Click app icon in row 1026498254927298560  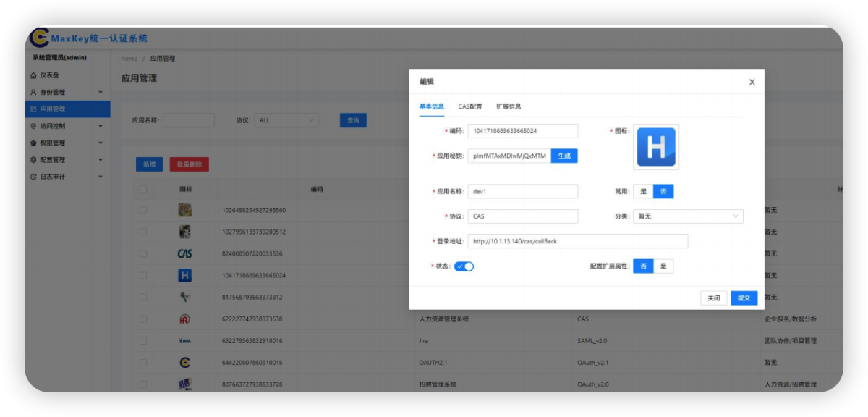(x=185, y=210)
